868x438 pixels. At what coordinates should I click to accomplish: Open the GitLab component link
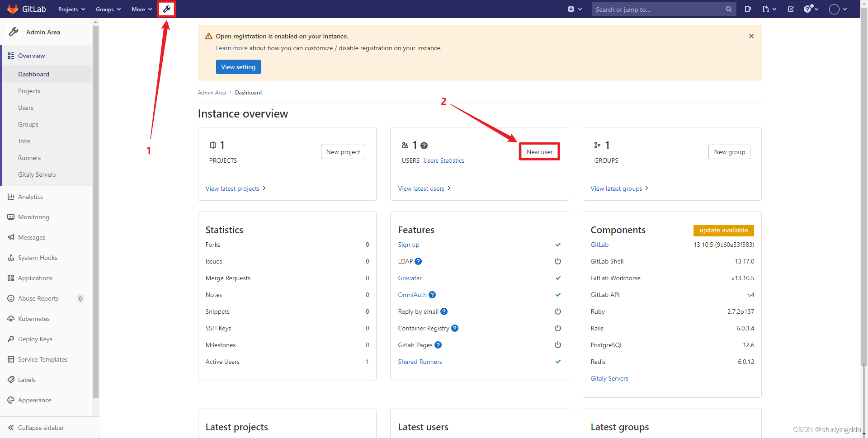click(599, 245)
